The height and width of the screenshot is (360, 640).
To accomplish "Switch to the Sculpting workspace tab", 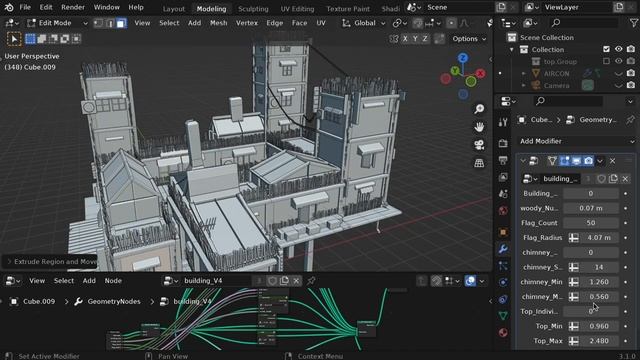I will click(x=253, y=9).
